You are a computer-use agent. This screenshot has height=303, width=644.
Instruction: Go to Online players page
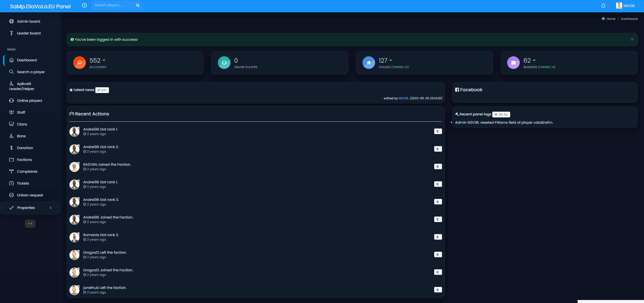tap(29, 101)
